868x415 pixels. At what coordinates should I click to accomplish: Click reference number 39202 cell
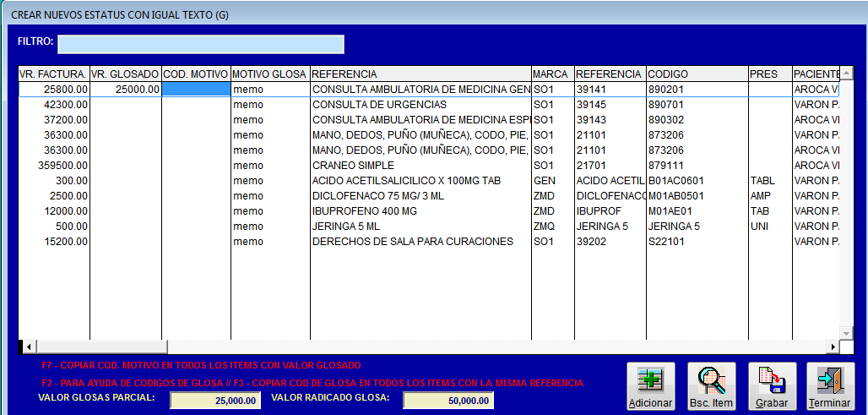tap(610, 242)
